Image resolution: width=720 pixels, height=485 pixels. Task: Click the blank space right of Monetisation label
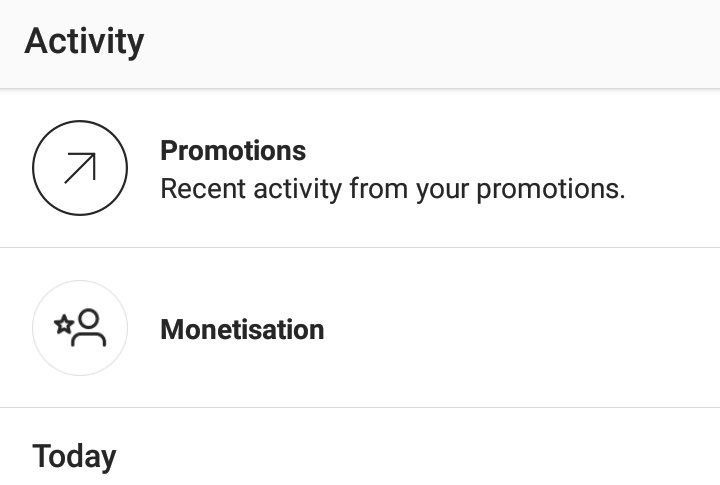[519, 329]
